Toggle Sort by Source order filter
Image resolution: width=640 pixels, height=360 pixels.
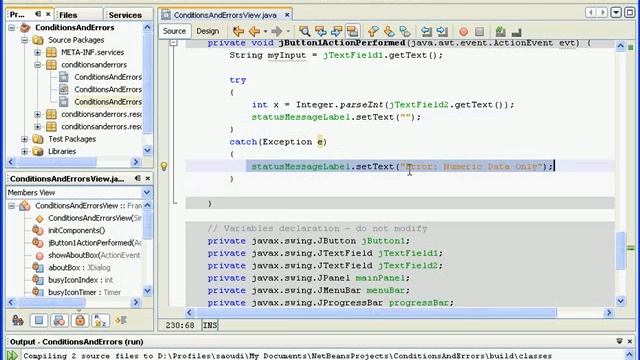click(121, 320)
